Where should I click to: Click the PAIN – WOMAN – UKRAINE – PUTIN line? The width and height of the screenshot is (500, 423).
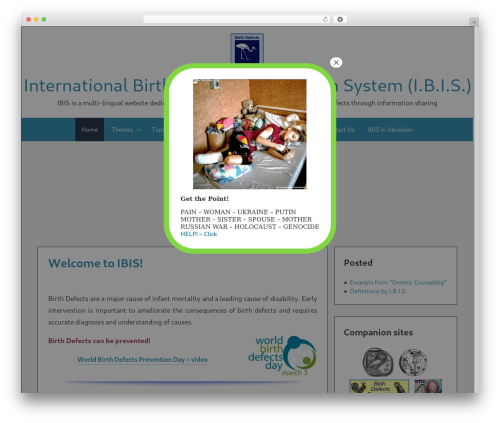[238, 212]
